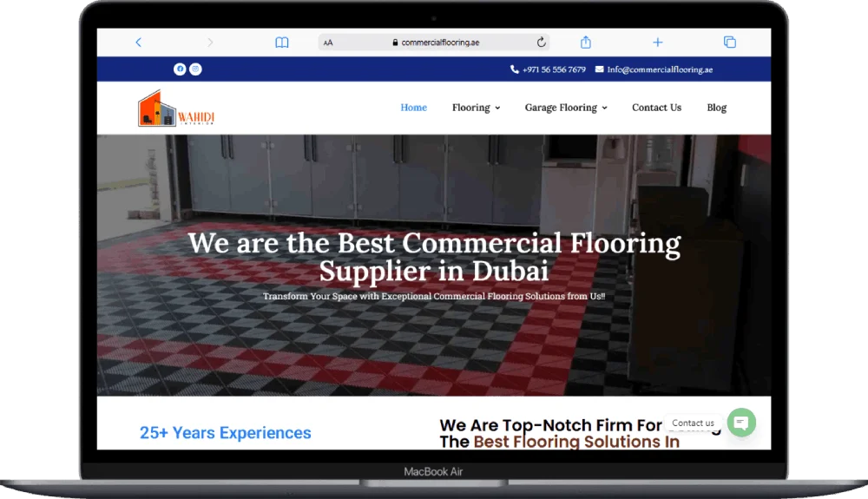Click the Safari forward arrow
Screen dimensions: 868x499
click(210, 43)
